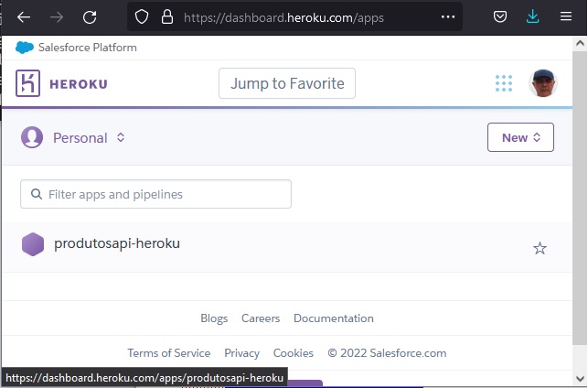Reload the Heroku dashboard page

click(90, 17)
